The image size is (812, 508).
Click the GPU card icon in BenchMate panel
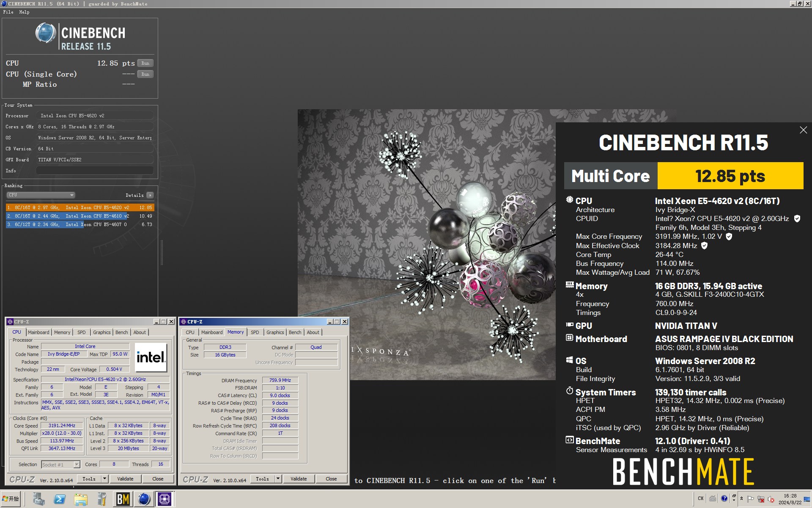(570, 325)
